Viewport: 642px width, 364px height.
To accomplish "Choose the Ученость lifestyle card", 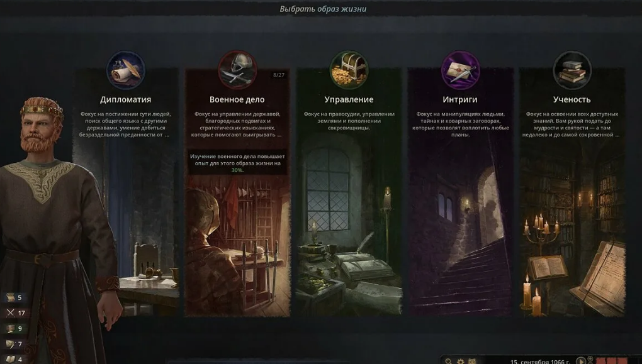I will (572, 192).
